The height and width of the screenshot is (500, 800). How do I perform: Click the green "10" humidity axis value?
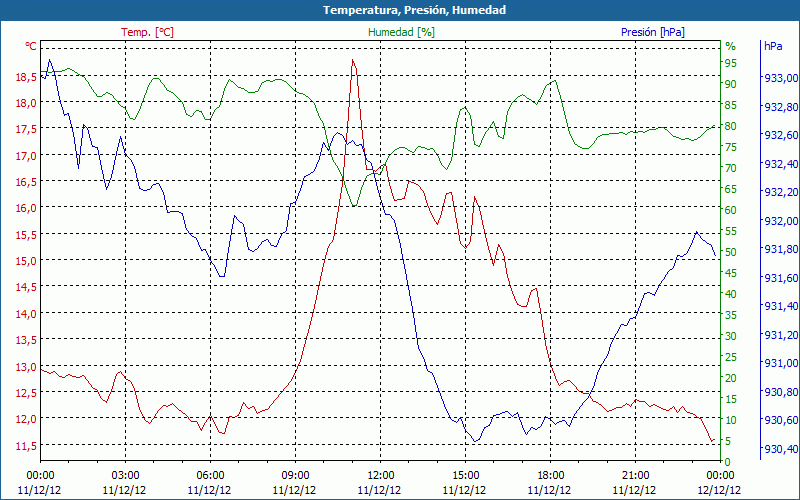[x=731, y=420]
